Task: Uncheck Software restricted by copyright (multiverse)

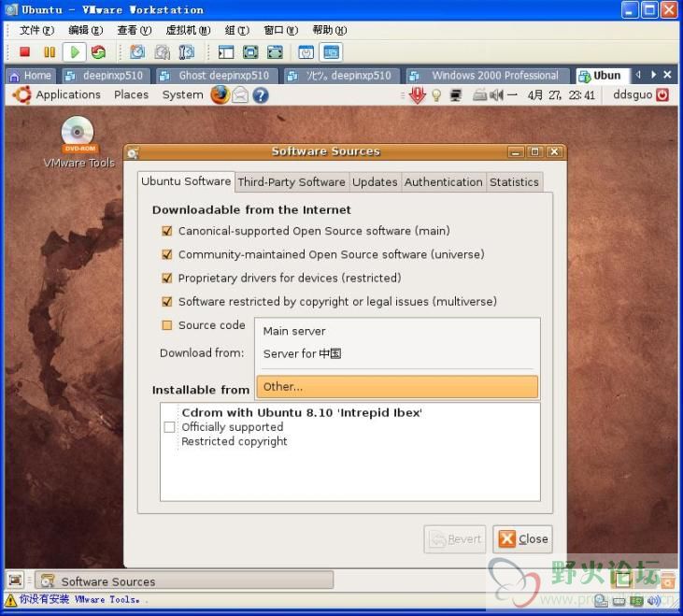Action: coord(167,302)
